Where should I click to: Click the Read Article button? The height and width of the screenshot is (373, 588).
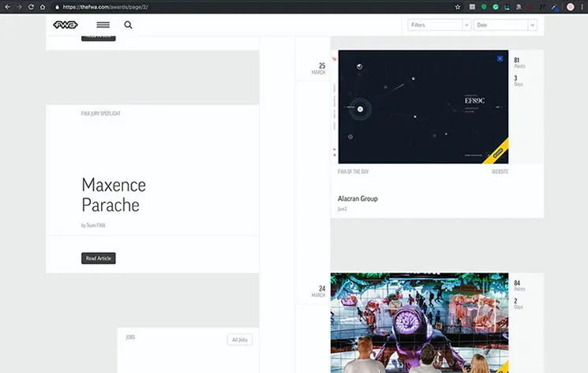tap(99, 258)
